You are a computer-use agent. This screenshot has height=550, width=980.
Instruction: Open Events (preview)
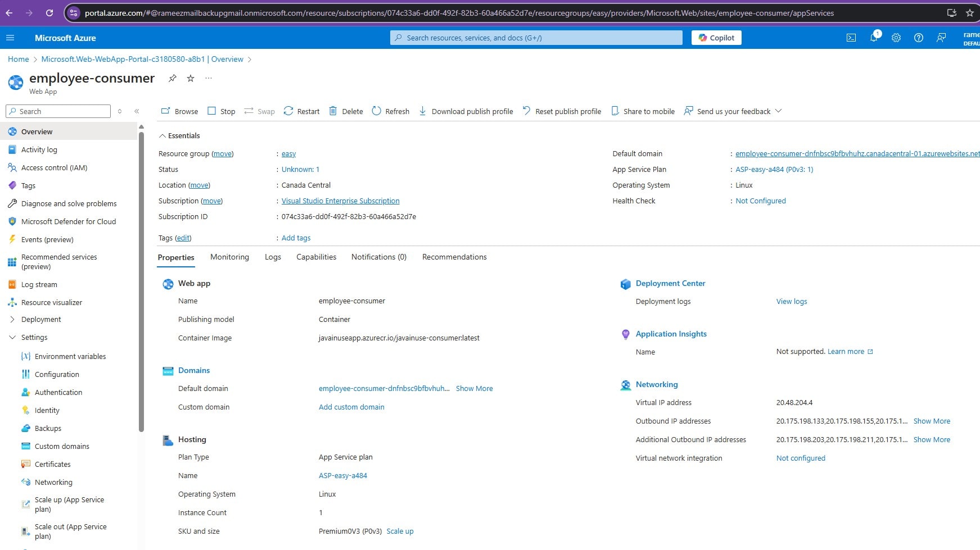69,239
